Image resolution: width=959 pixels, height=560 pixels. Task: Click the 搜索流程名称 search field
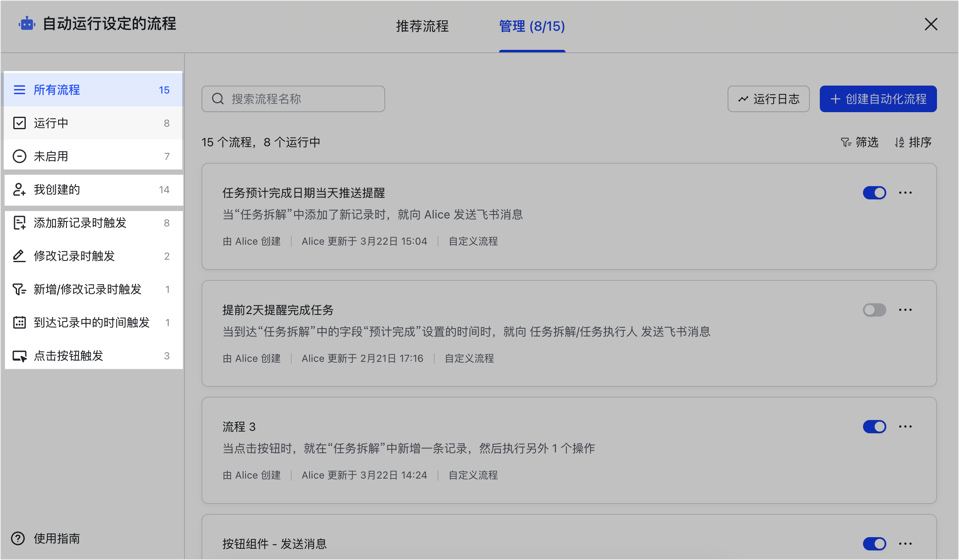293,99
